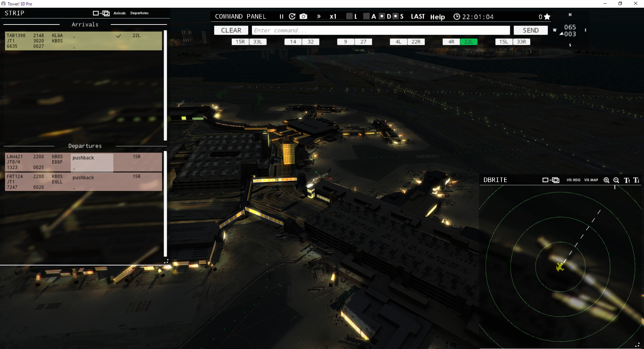Toggle VIS MAP on the DBRITE display
This screenshot has height=349, width=644.
pos(591,180)
